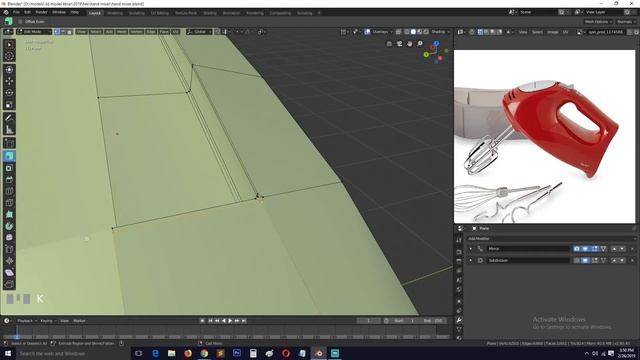
Task: Collapse the Mirror modifier panel
Action: tap(471, 249)
